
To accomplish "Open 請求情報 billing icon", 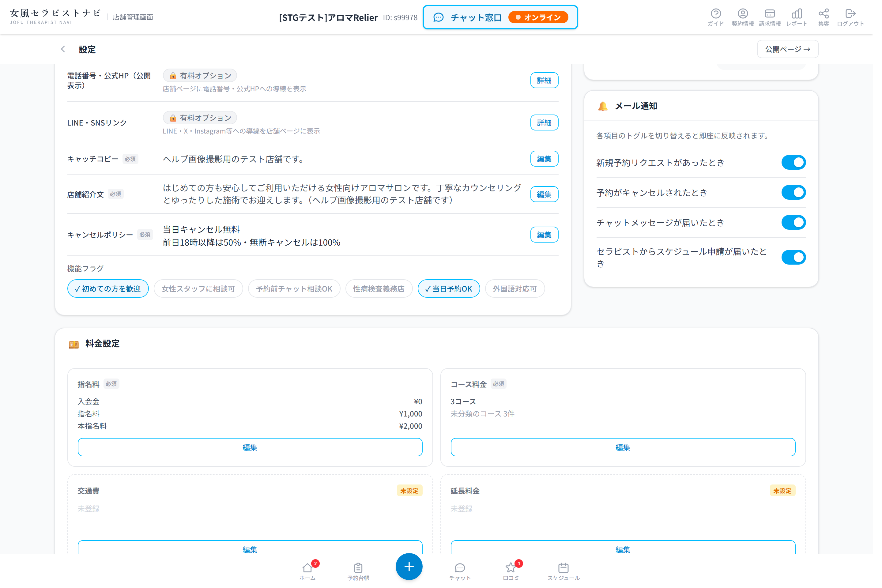I will coord(777,17).
